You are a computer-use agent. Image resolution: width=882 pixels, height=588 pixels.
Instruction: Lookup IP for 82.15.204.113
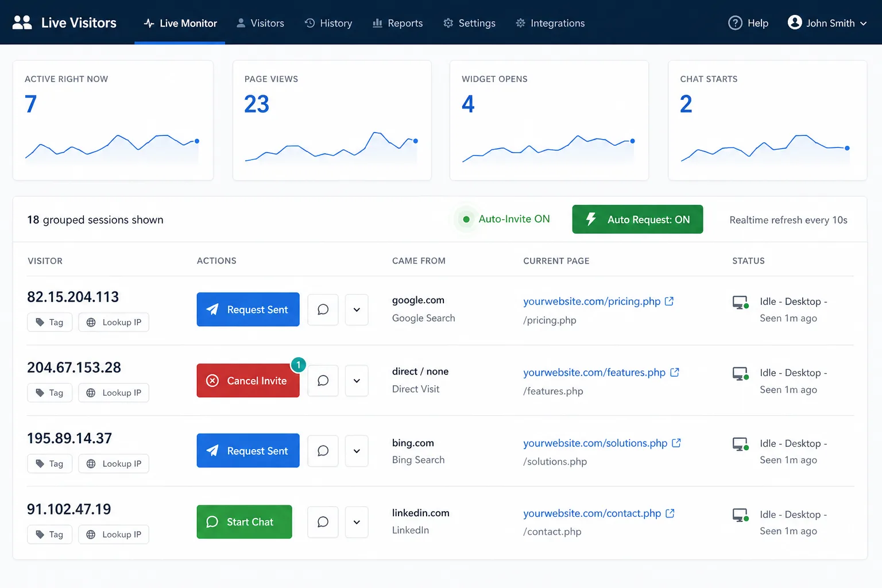point(114,322)
